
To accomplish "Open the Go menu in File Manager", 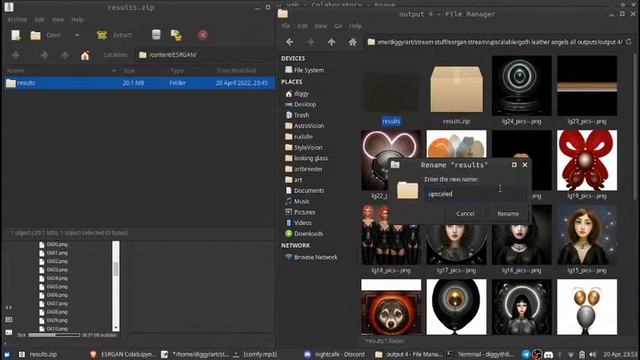I will [x=338, y=26].
